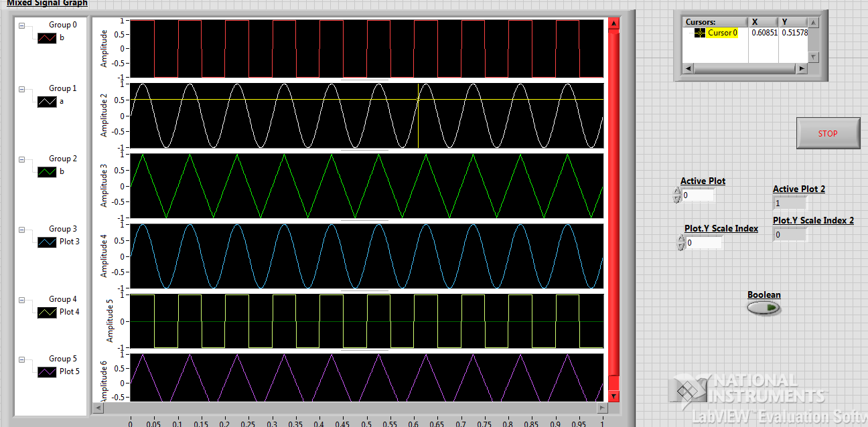Click the Mixed Signal Graph title
Image resolution: width=868 pixels, height=427 pixels.
click(47, 3)
